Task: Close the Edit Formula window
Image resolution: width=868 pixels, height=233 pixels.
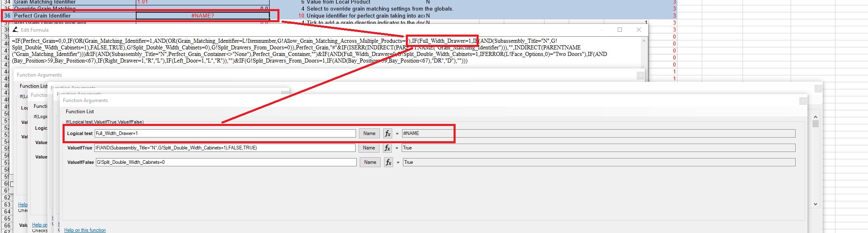Action: tap(639, 30)
